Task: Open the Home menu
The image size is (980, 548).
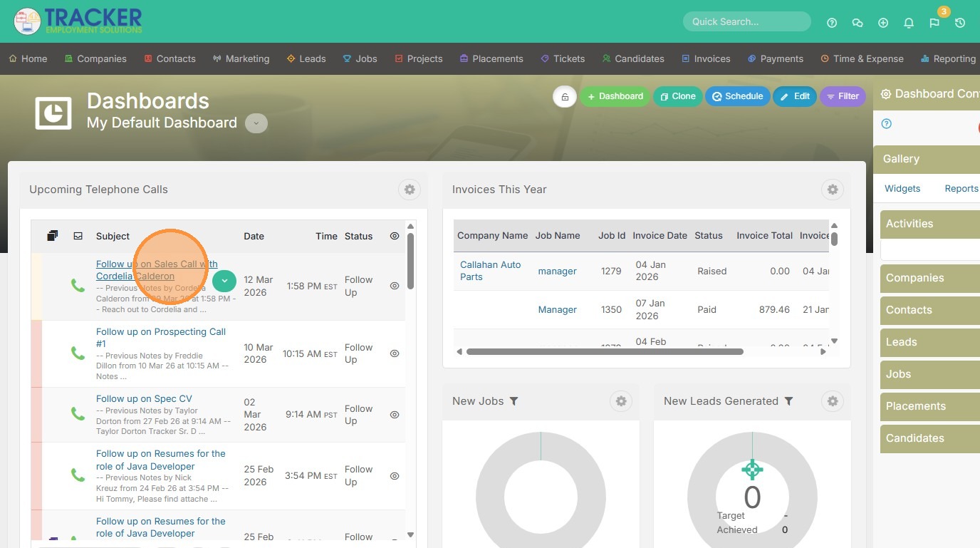Action: coord(28,59)
